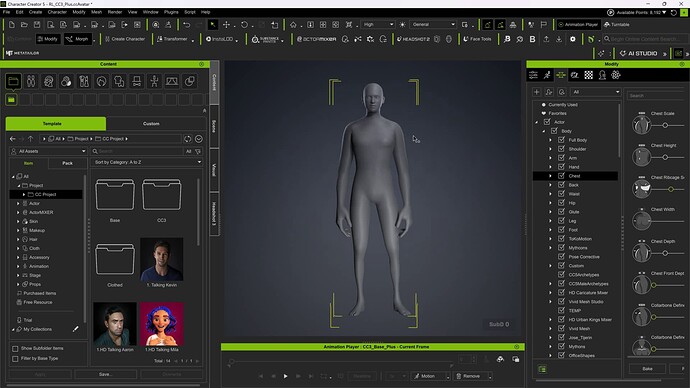Toggle the Shoulder checkbox
Viewport: 690px width, 388px height.
(x=562, y=149)
